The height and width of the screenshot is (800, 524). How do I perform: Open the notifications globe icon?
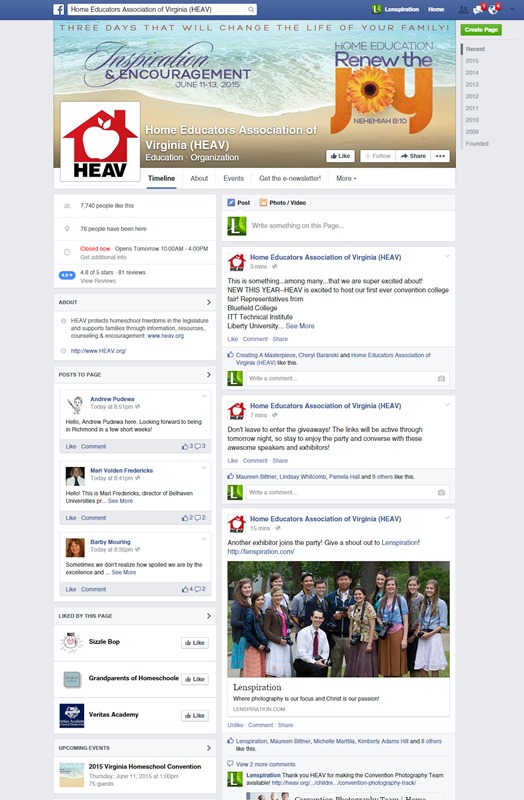point(493,9)
